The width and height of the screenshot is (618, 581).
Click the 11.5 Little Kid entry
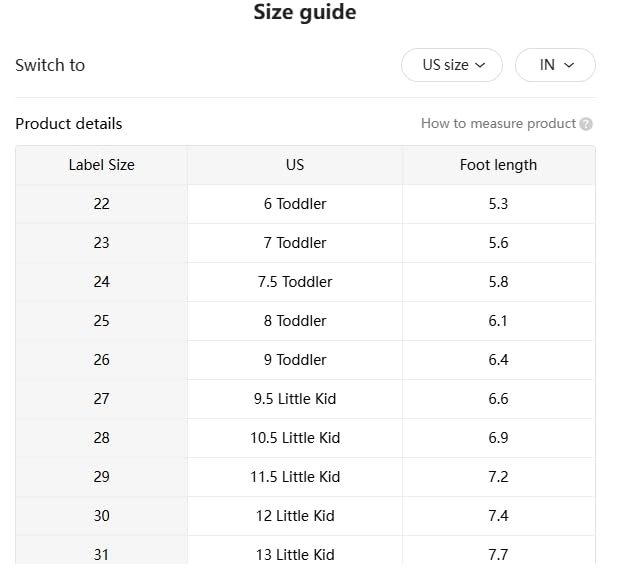295,477
